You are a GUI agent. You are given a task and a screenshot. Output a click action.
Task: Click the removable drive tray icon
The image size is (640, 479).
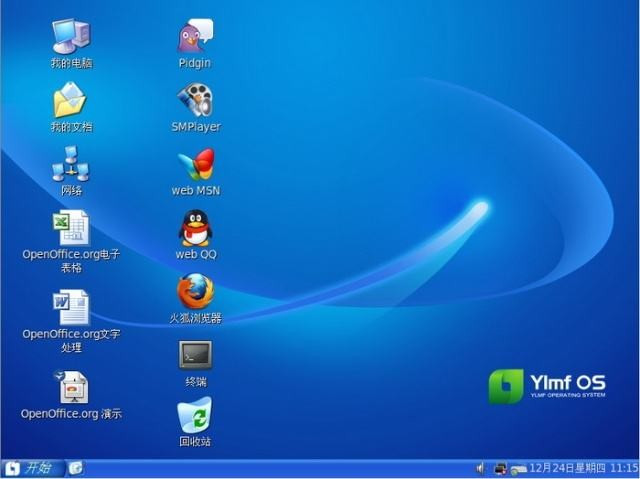coord(518,470)
